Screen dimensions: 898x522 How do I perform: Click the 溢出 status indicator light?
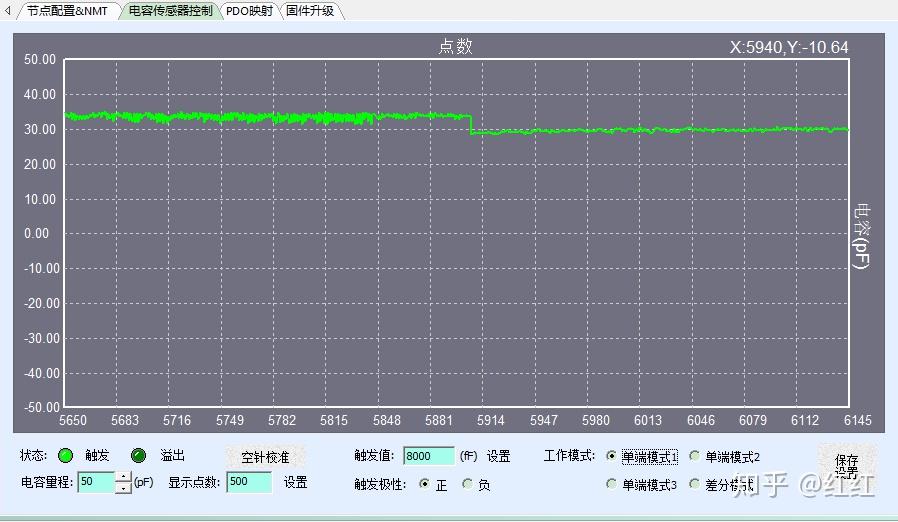tap(138, 456)
